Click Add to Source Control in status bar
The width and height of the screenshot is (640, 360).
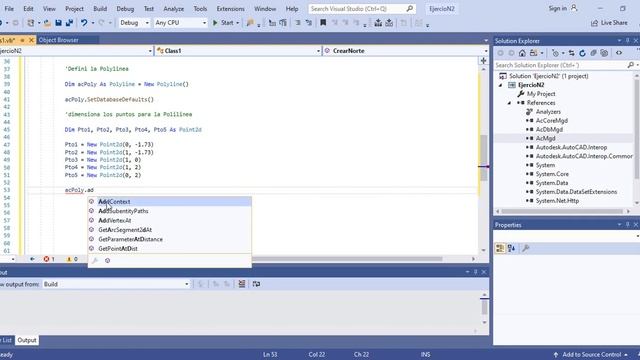[590, 355]
